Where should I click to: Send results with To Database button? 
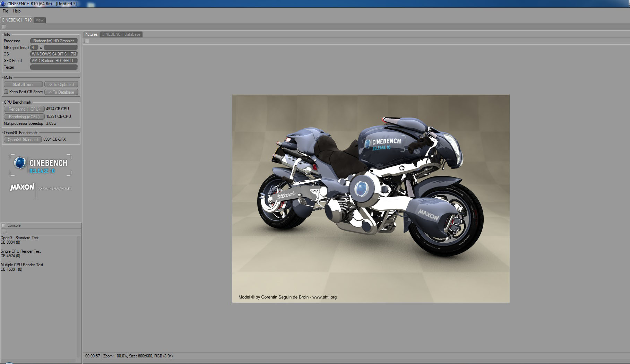point(61,92)
